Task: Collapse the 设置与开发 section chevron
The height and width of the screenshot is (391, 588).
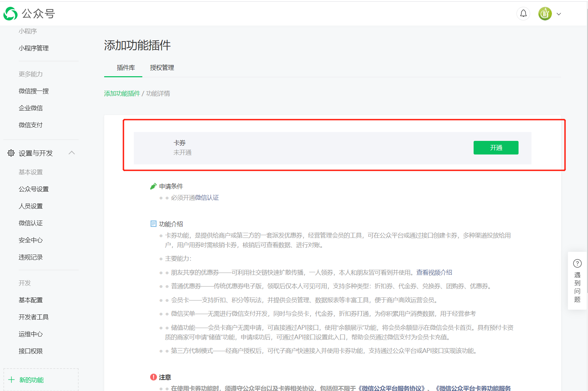Action: (71, 153)
